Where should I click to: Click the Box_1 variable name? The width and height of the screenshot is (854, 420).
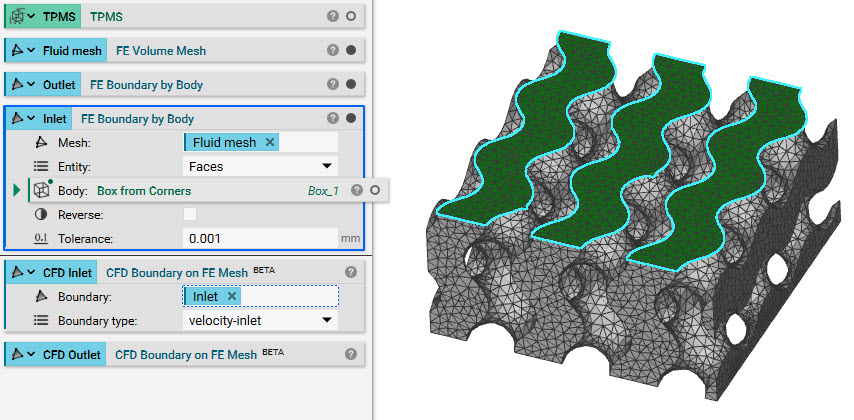pos(324,191)
